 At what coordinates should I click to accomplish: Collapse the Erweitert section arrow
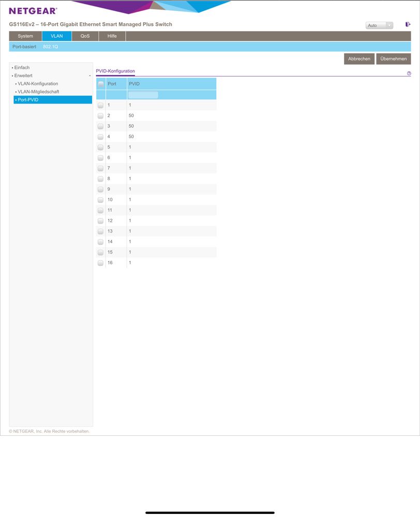pos(89,76)
